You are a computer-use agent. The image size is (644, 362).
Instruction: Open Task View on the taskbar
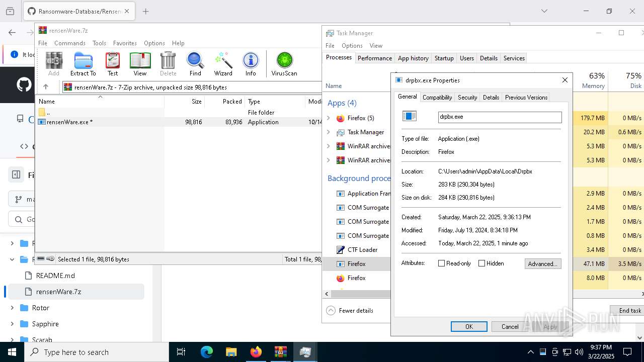click(x=181, y=352)
